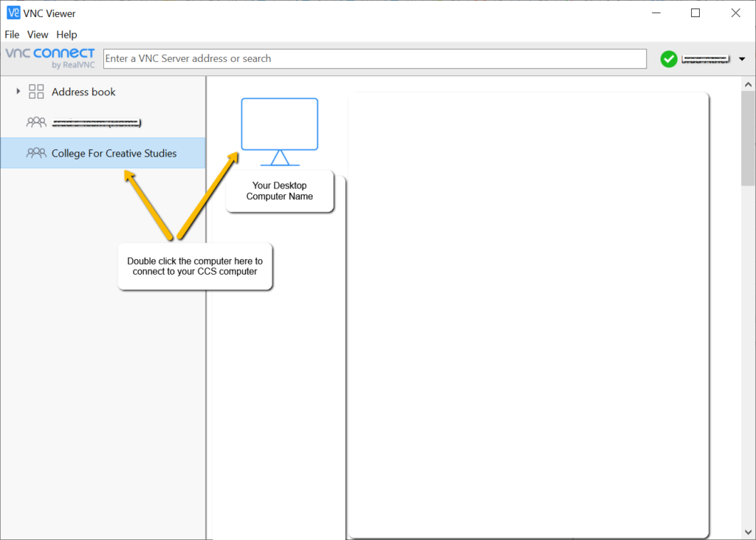Click the scrollbar up arrow
This screenshot has height=540, width=756.
(x=748, y=83)
